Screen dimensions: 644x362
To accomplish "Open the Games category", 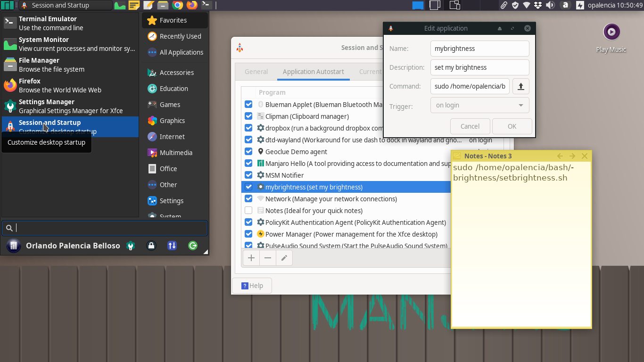I will (175, 105).
